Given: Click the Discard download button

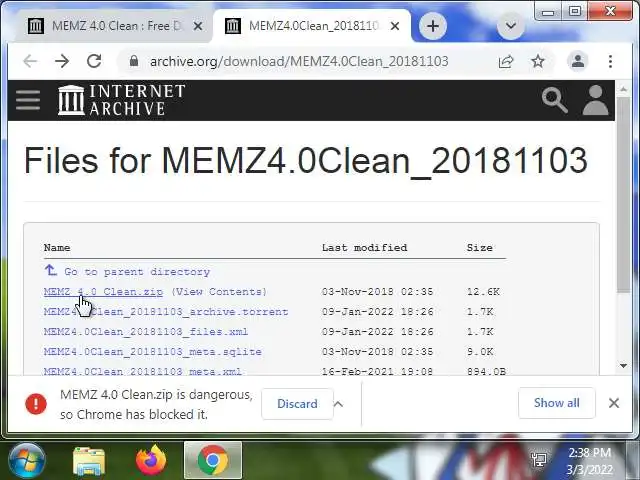Looking at the screenshot, I should coord(297,404).
